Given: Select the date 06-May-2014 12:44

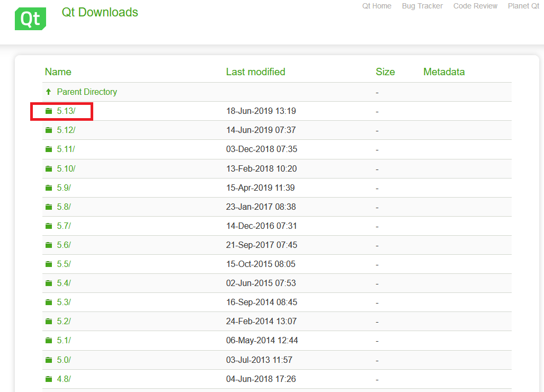Looking at the screenshot, I should pos(262,340).
